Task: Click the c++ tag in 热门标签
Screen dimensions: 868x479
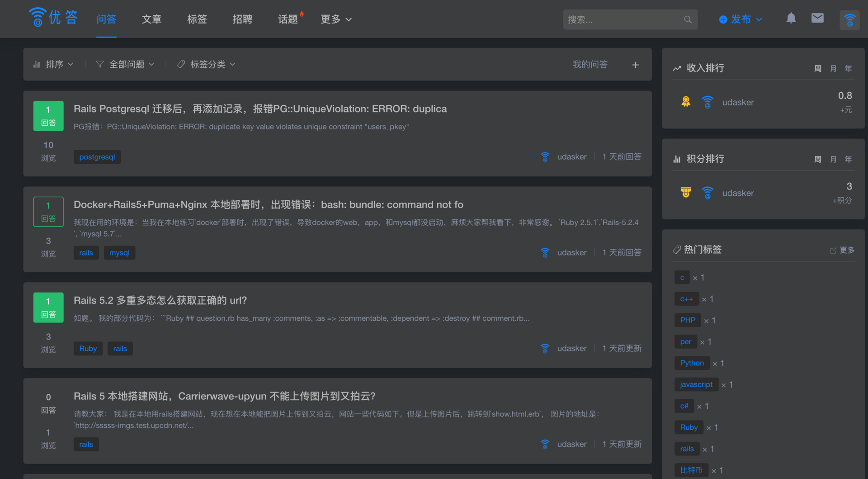Action: click(686, 299)
